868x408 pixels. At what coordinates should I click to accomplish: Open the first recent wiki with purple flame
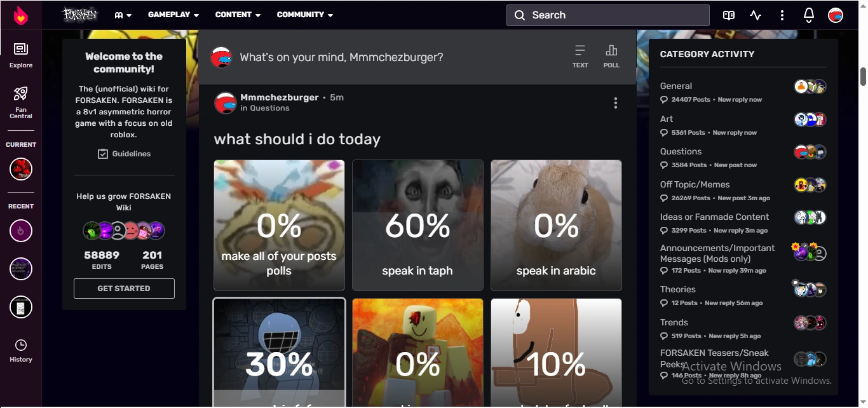21,231
